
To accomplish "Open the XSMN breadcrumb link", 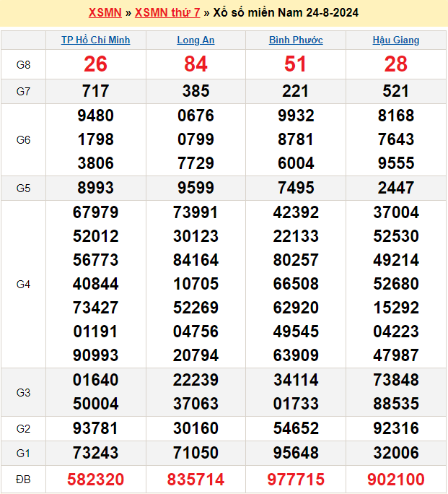I will (x=105, y=13).
